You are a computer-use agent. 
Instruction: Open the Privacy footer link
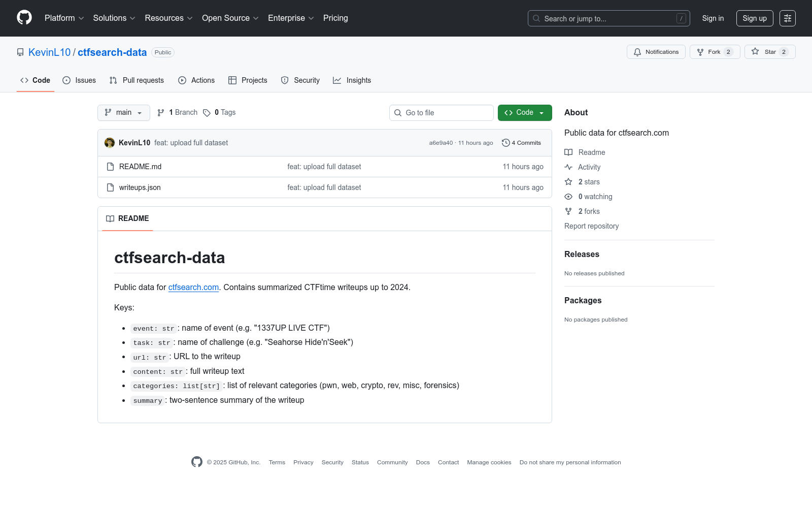click(x=303, y=462)
